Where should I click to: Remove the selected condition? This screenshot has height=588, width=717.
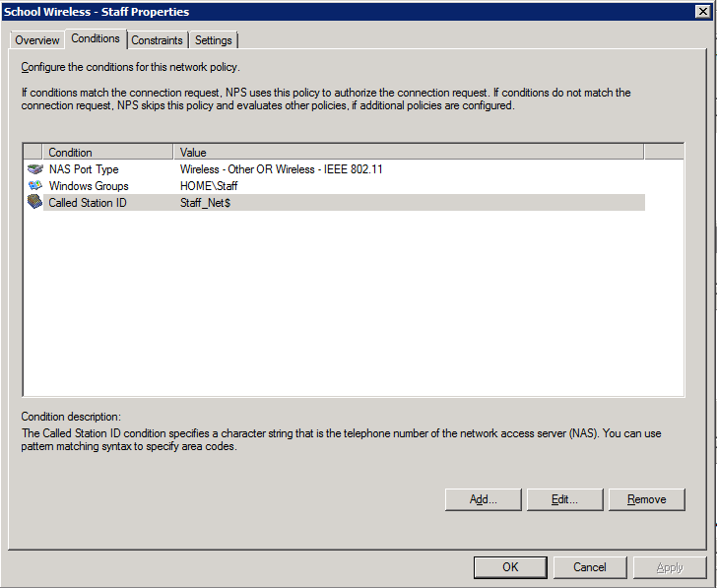tap(646, 499)
